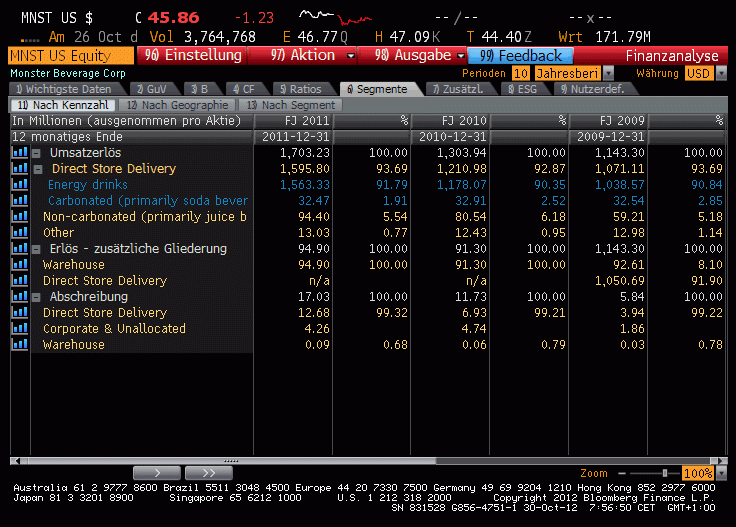The width and height of the screenshot is (736, 527).
Task: Open chart icon for Umsatzerlös row
Action: click(20, 153)
